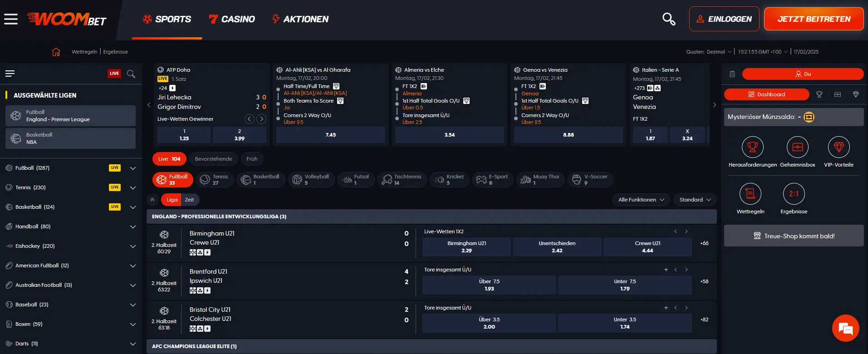Open Quoten Dezimal odds format dropdown
Viewport: 868px width, 354px height.
[709, 52]
